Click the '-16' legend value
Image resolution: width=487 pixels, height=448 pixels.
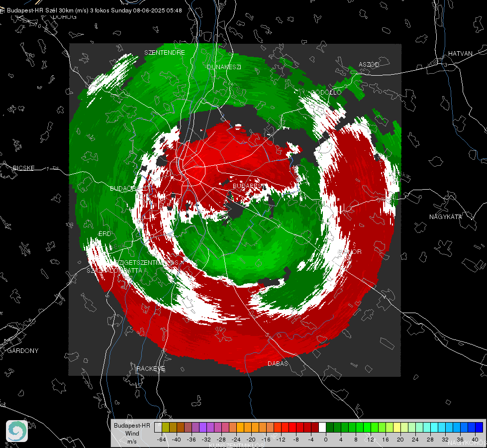266,440
